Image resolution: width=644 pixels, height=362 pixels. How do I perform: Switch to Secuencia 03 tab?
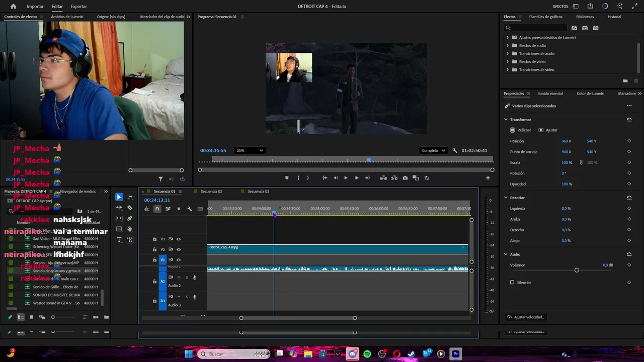click(x=258, y=192)
